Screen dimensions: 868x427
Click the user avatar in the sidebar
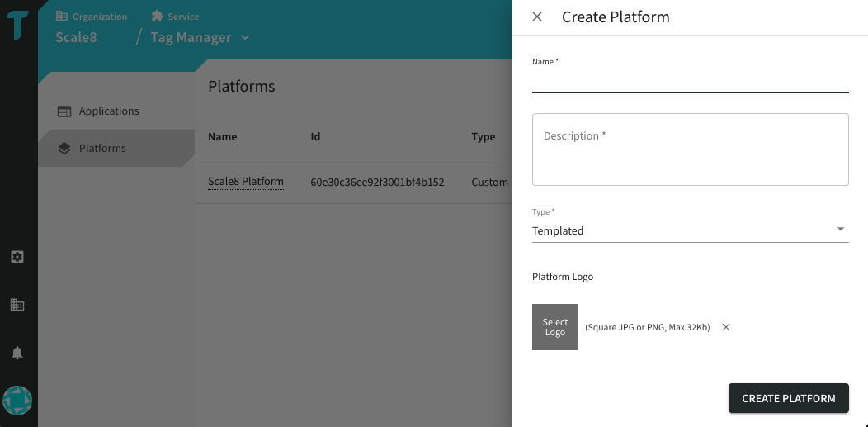17,401
